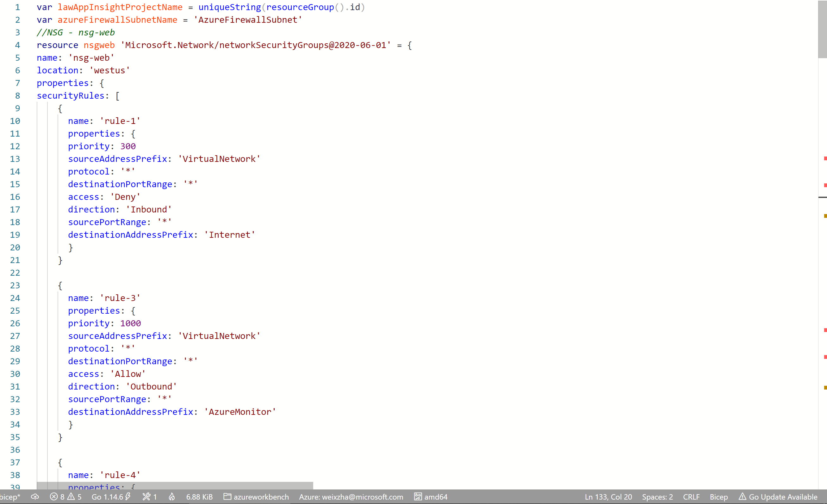
Task: Change CRLF end of line sequence
Action: pos(691,497)
